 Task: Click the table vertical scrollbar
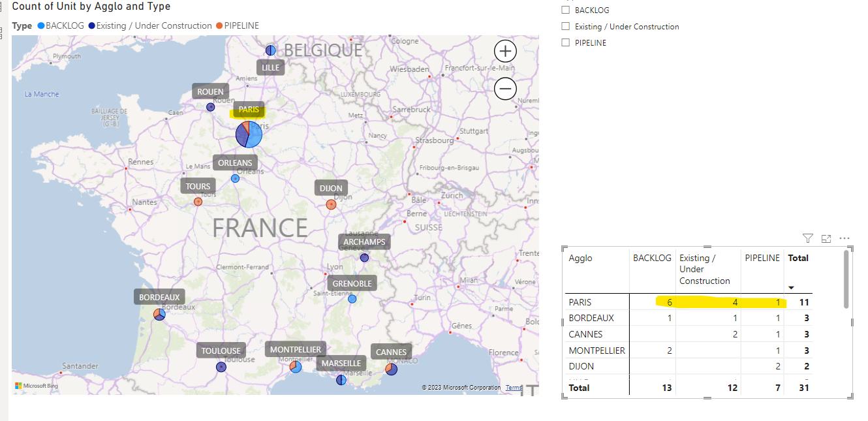[846, 279]
